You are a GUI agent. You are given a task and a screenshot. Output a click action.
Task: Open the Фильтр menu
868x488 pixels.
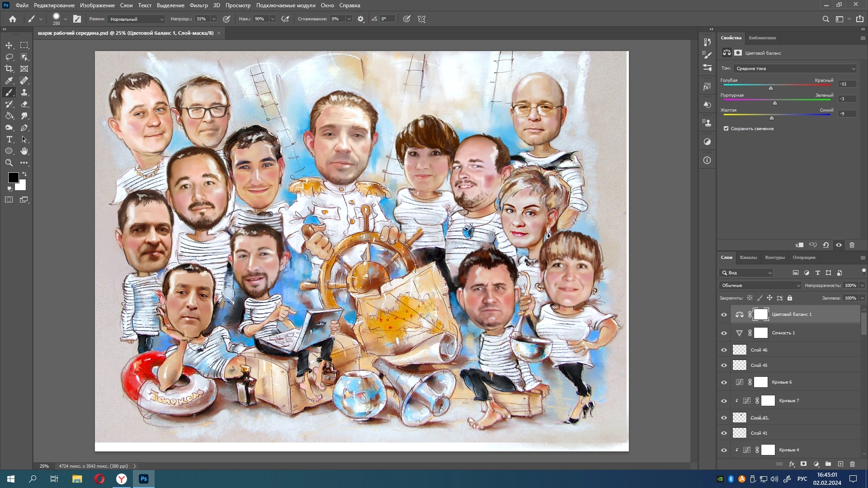[198, 5]
